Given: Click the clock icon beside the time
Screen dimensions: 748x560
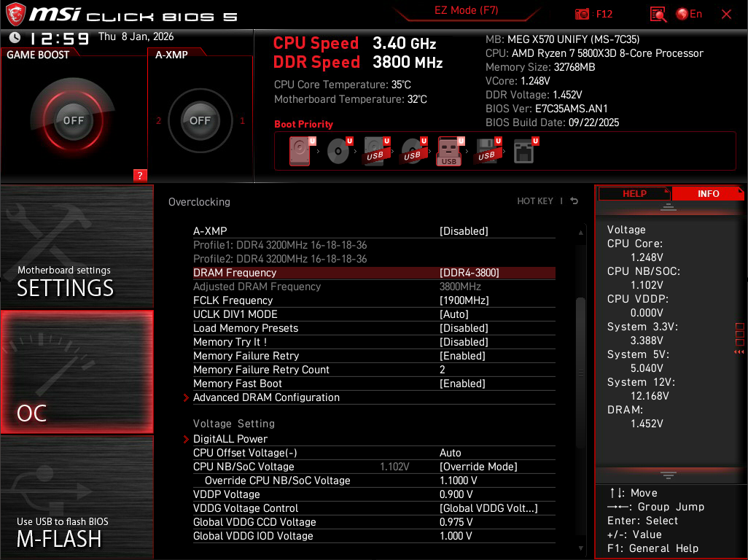Looking at the screenshot, I should pyautogui.click(x=15, y=37).
